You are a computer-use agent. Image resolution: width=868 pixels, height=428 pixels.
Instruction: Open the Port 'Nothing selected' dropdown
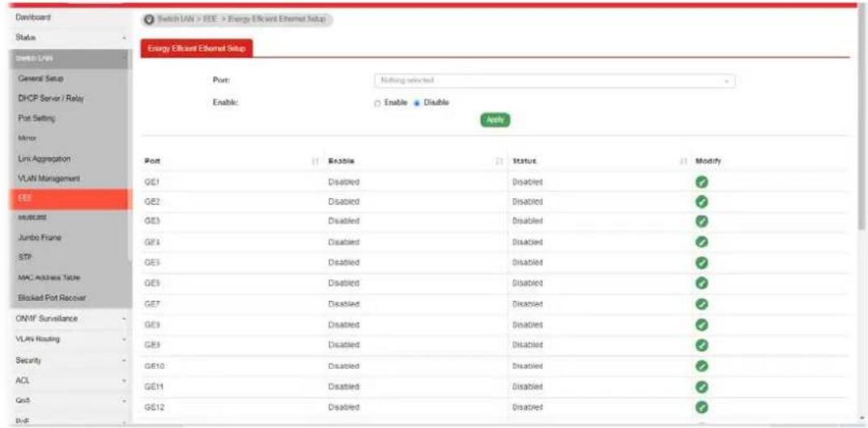pos(555,81)
